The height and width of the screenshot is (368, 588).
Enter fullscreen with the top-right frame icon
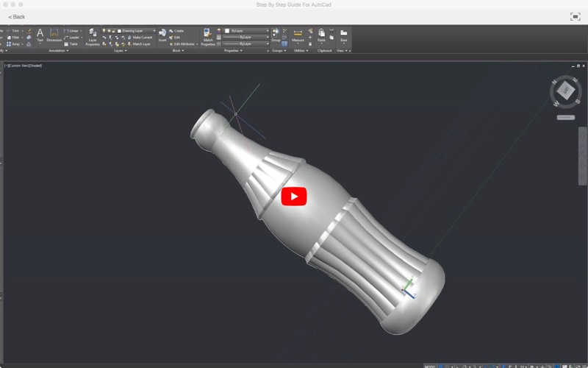pyautogui.click(x=576, y=16)
